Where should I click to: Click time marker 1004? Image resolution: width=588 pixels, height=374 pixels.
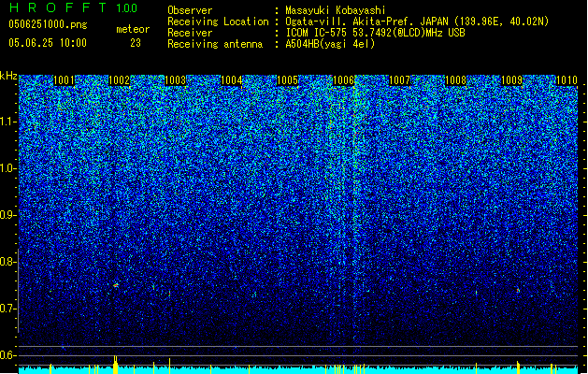click(232, 80)
